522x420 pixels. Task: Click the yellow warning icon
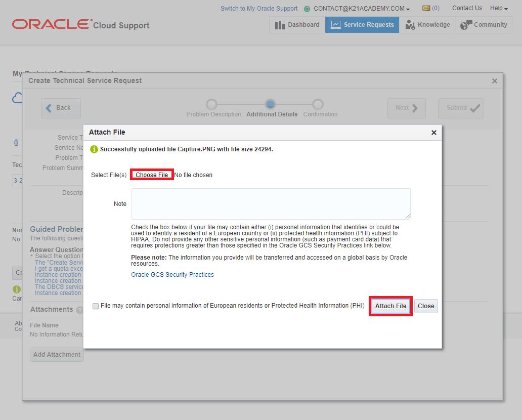pyautogui.click(x=17, y=289)
